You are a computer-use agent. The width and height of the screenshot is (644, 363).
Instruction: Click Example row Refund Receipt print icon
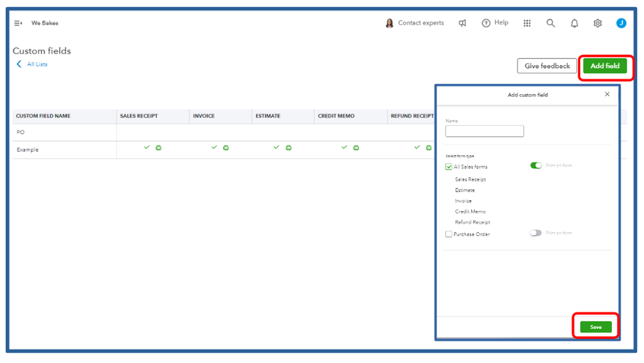[429, 148]
